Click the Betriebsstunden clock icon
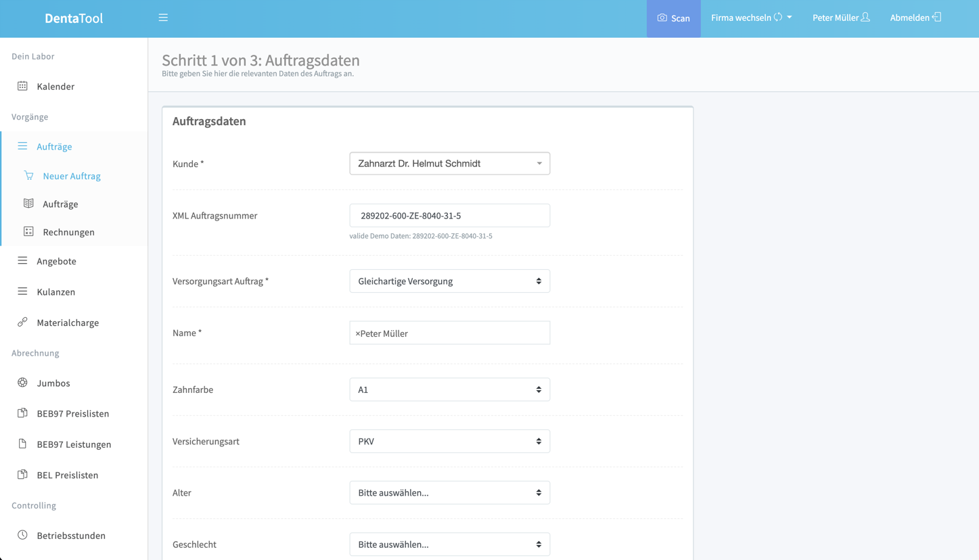This screenshot has width=979, height=560. pyautogui.click(x=22, y=535)
